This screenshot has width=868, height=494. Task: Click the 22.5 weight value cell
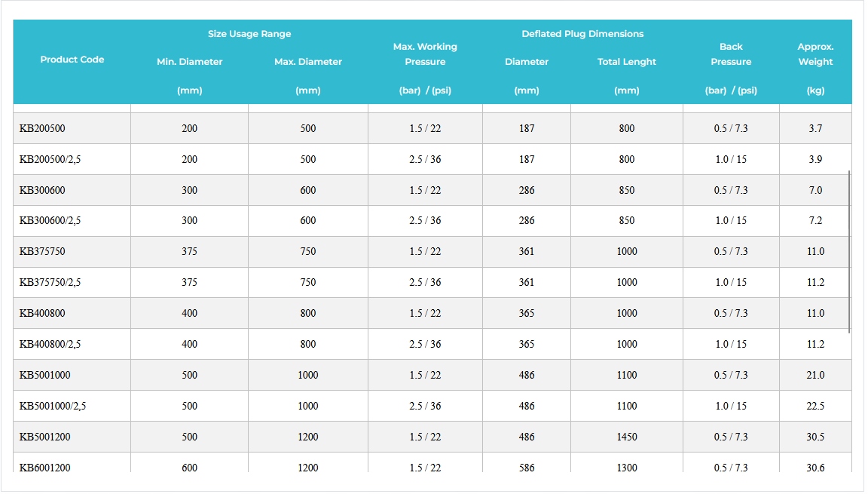pyautogui.click(x=815, y=407)
